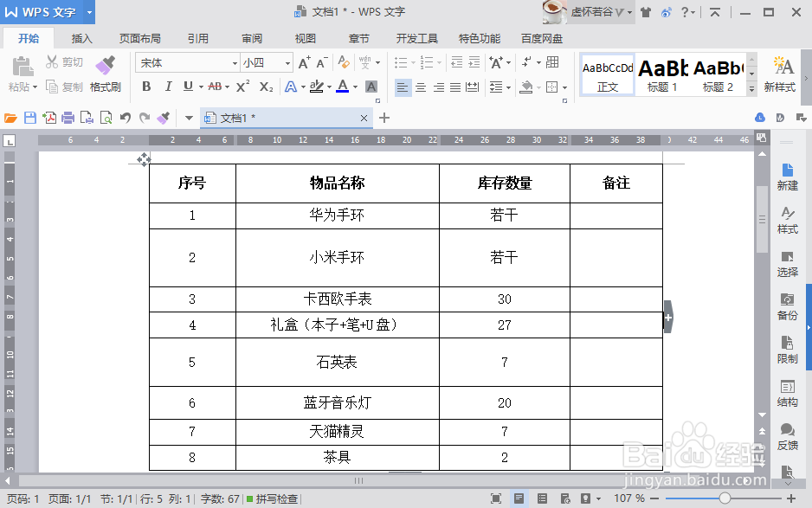Screen dimensions: 812x508
Task: Expand the bullet list dropdown arrow
Action: 413,63
